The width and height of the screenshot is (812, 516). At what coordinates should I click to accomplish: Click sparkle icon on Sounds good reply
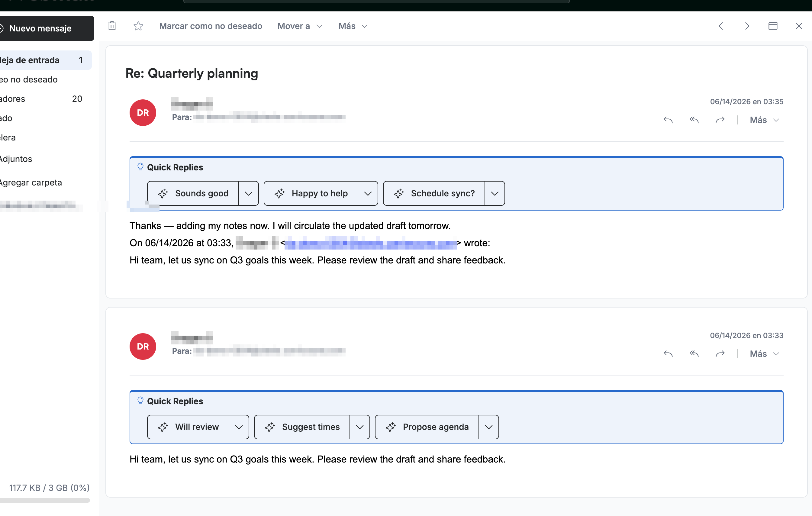coord(163,193)
